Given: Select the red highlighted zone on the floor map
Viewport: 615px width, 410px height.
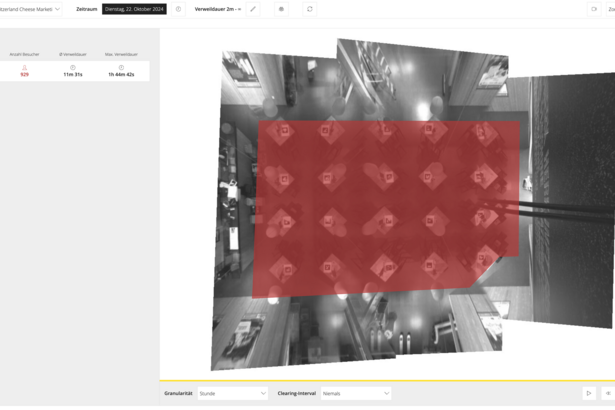Looking at the screenshot, I should coord(386,208).
